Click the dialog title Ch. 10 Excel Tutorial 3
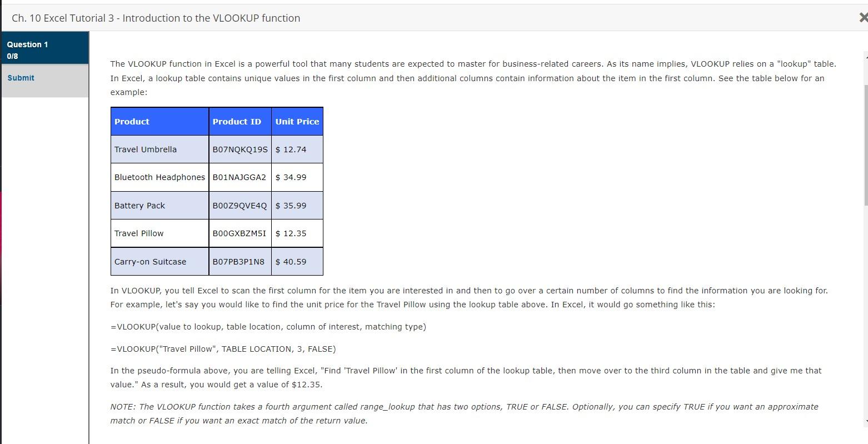Image resolution: width=868 pixels, height=444 pixels. coord(156,18)
